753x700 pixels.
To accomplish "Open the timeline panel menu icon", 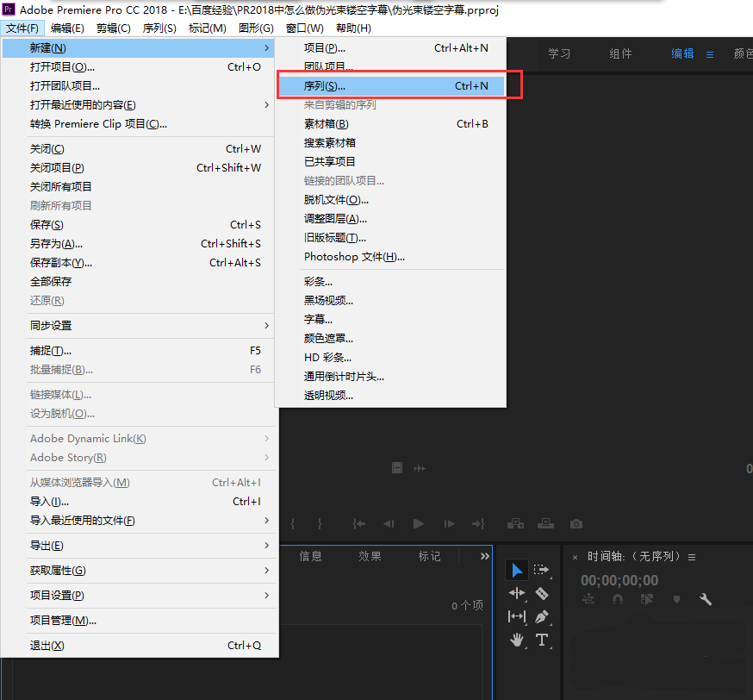I will click(x=692, y=557).
